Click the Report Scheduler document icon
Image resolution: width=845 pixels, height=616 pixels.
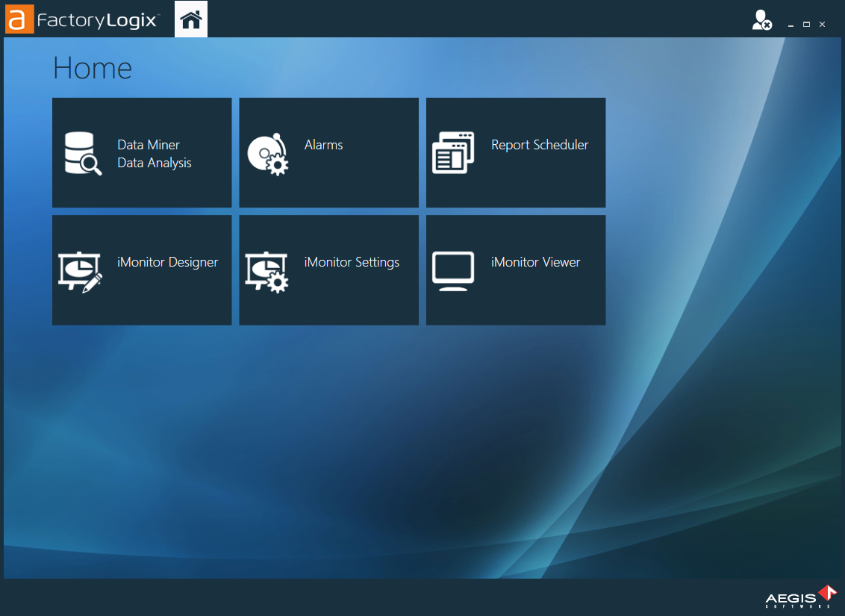pos(454,152)
